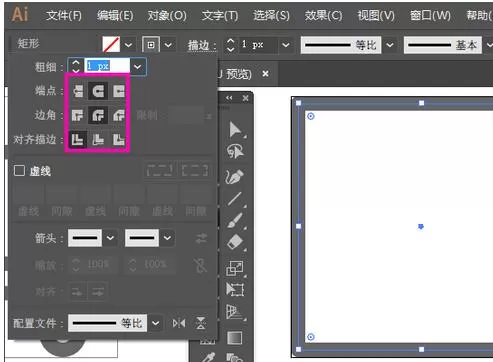Enable the 虚线 dashed line checkbox

[19, 171]
